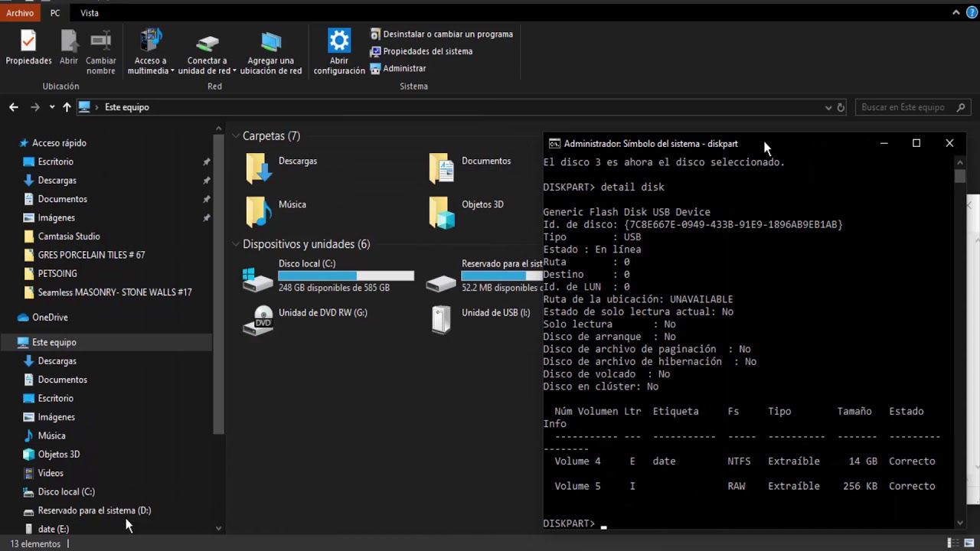
Task: Select Unidad de USB (I:) icon
Action: 441,319
